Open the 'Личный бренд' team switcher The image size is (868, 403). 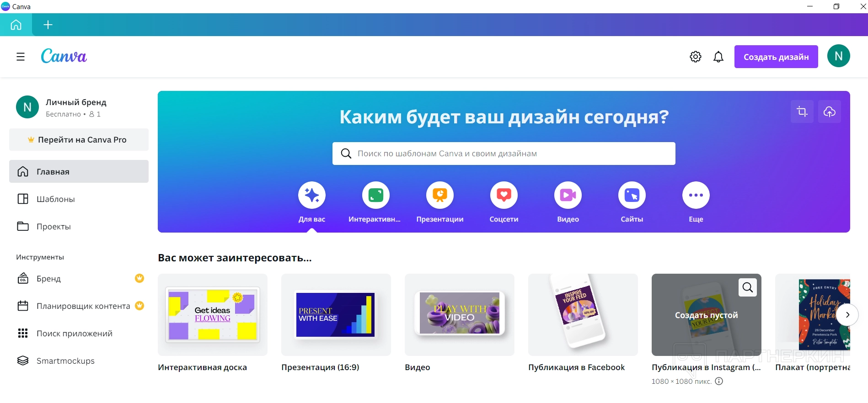79,107
